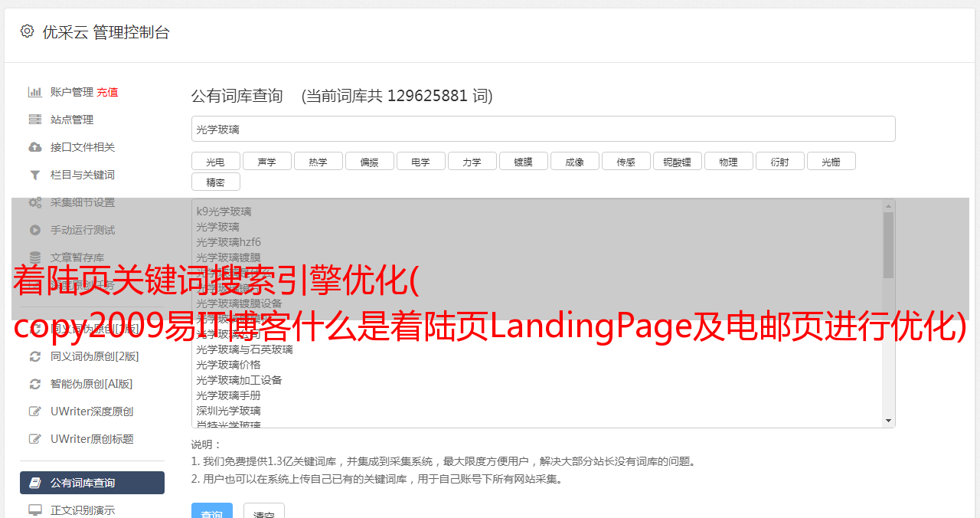Tap the 铌酸锂 tag button
980x518 pixels.
point(678,161)
